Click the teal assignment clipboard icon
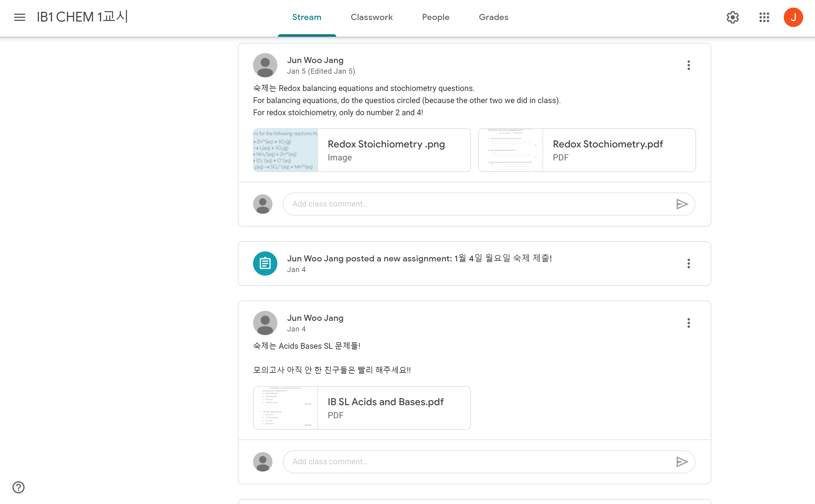The width and height of the screenshot is (815, 504). (x=265, y=263)
